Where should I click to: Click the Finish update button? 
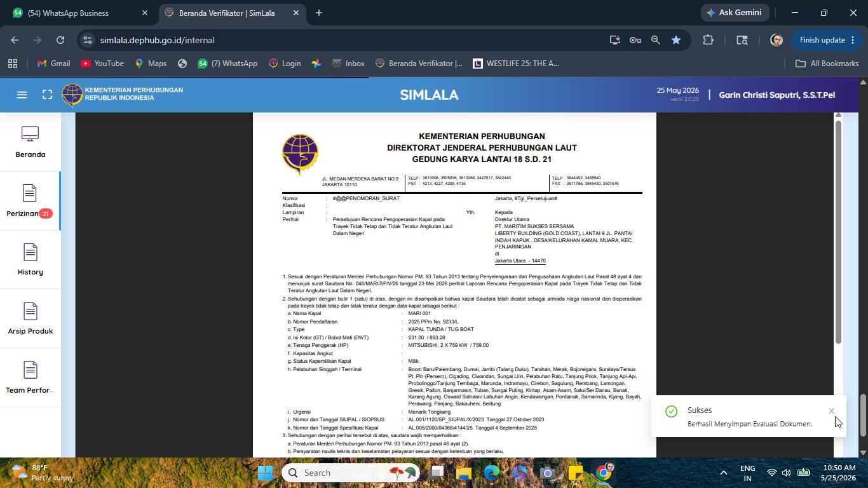pos(827,40)
